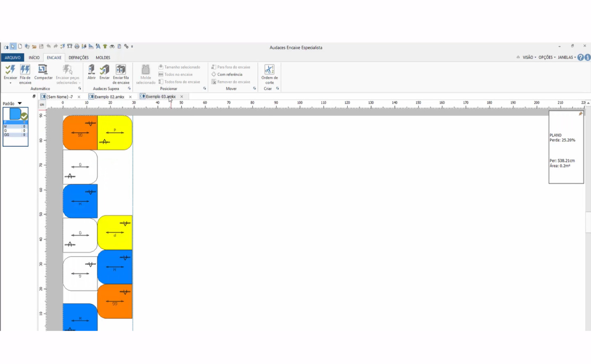Click the blue piece below the top white piece
The height and width of the screenshot is (364, 591).
click(x=80, y=201)
